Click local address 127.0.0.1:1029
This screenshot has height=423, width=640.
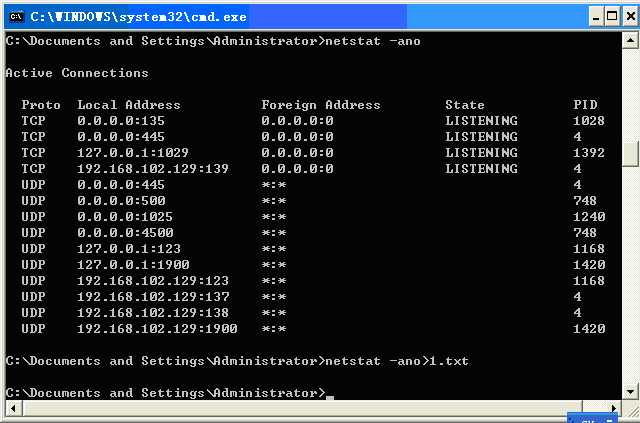click(x=133, y=153)
